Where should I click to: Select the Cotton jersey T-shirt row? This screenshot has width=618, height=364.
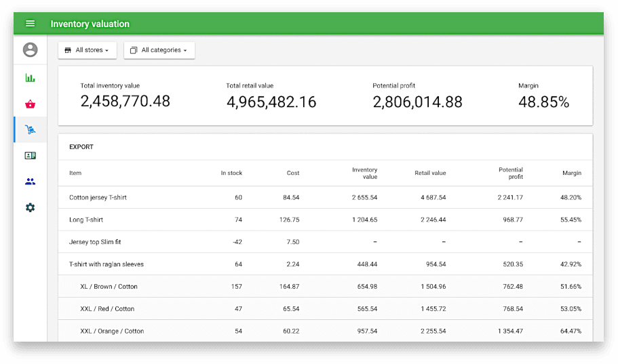(x=98, y=198)
